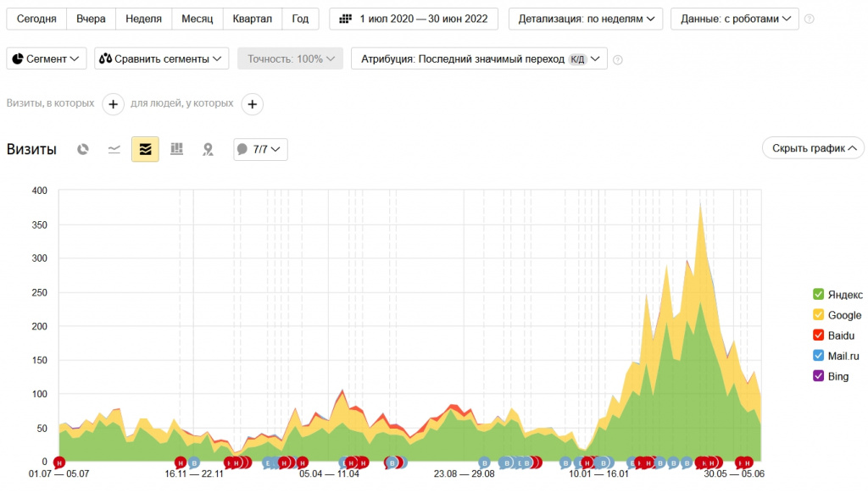
Task: Open the calendar date range picker
Action: click(414, 19)
